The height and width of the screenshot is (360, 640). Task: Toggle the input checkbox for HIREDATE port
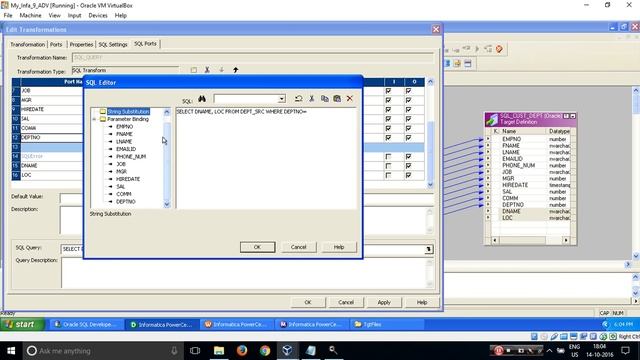(x=388, y=109)
